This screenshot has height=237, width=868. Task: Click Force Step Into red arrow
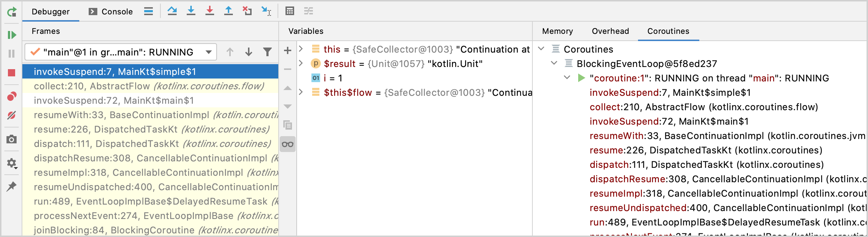210,11
